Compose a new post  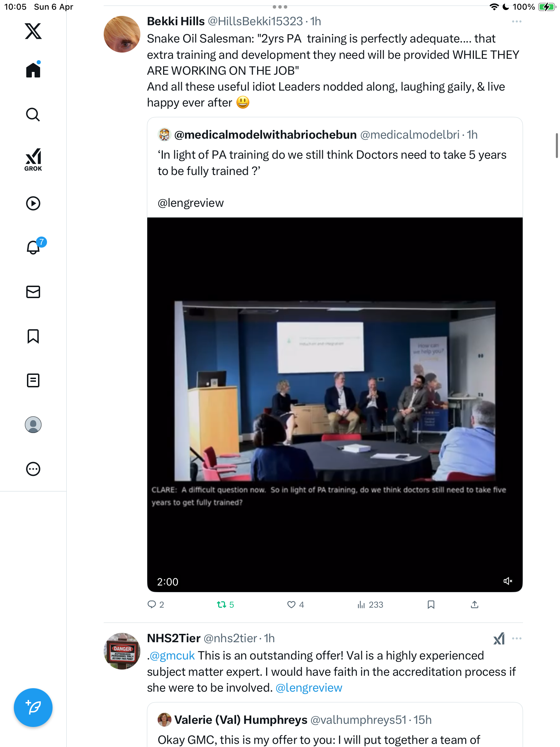coord(33,708)
